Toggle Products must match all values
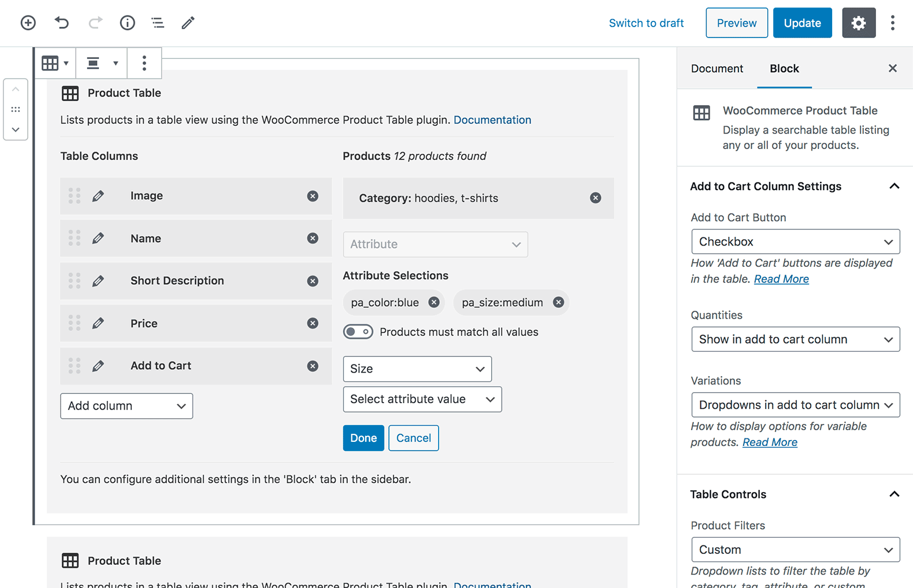Viewport: 913px width, 588px height. pos(358,332)
